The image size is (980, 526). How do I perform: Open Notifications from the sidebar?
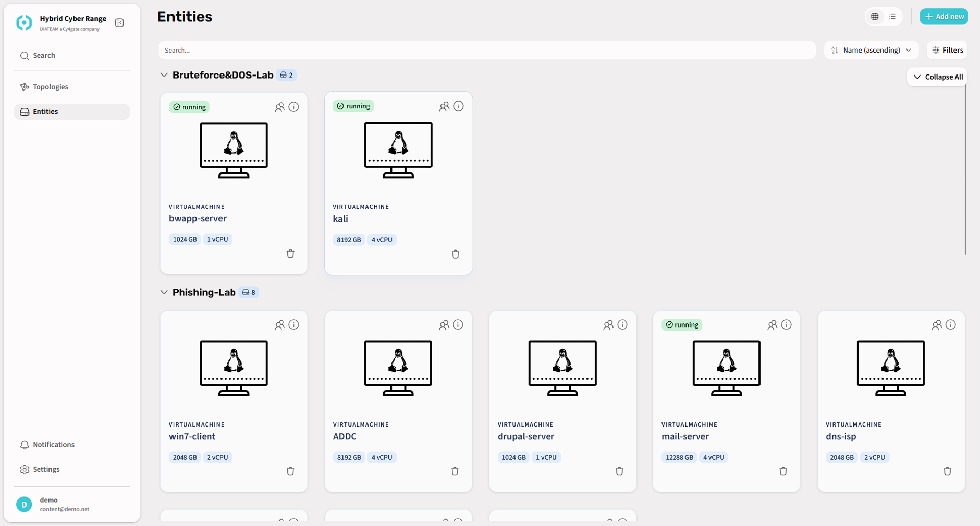coord(54,445)
